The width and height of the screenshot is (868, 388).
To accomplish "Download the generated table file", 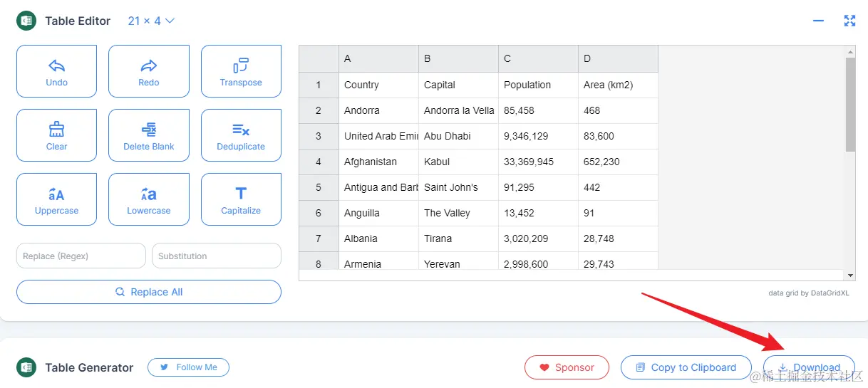I will [x=809, y=367].
